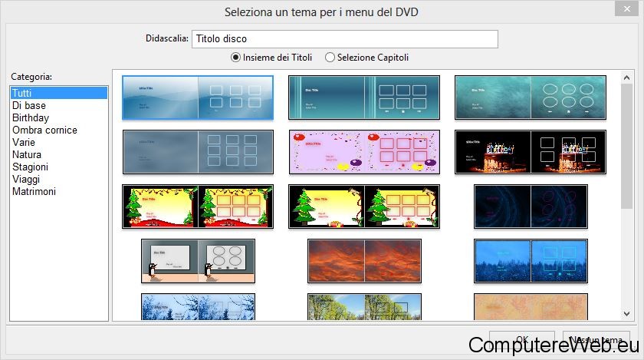644x360 pixels.
Task: Click the scroll down arrow of theme list
Action: pos(627,314)
